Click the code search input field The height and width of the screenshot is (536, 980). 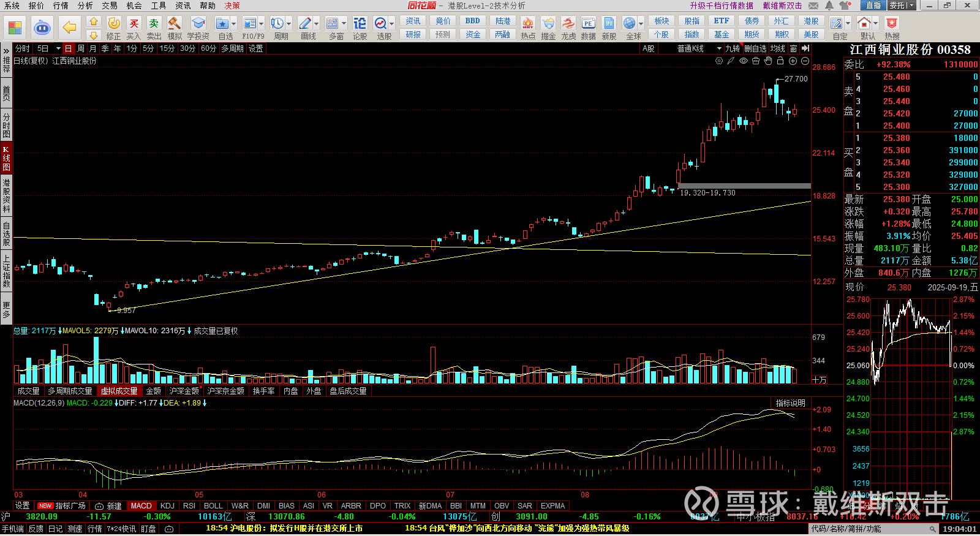click(x=875, y=529)
